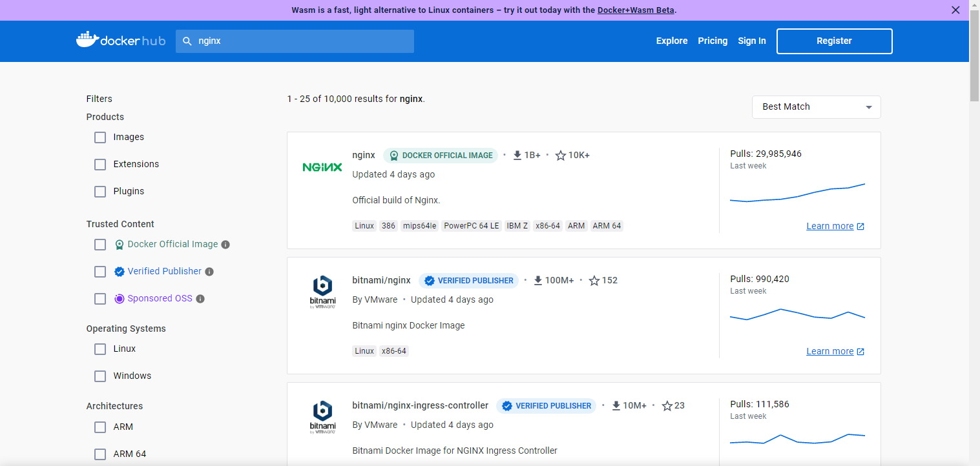Click external link icon on bitnami/nginx Learn more
980x466 pixels.
(860, 352)
